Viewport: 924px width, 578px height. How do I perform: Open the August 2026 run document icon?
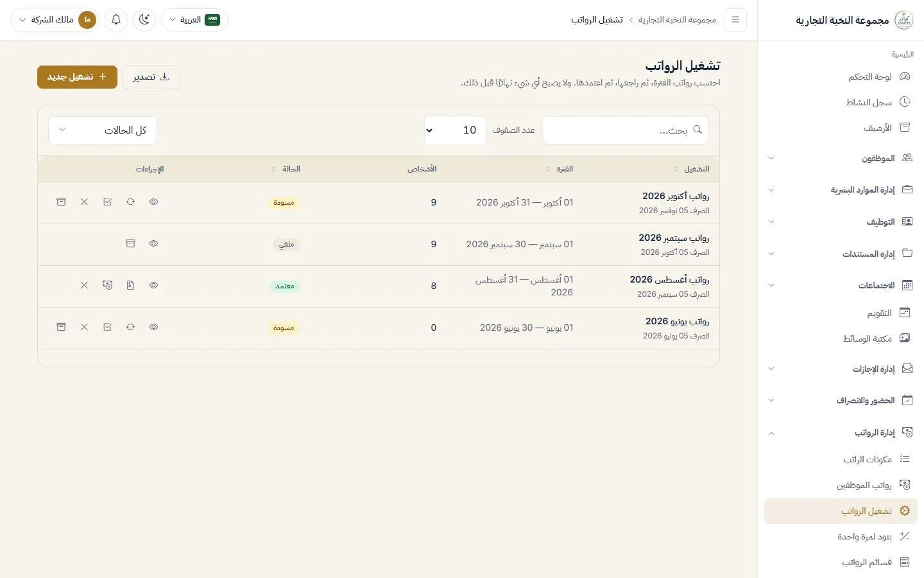point(130,285)
